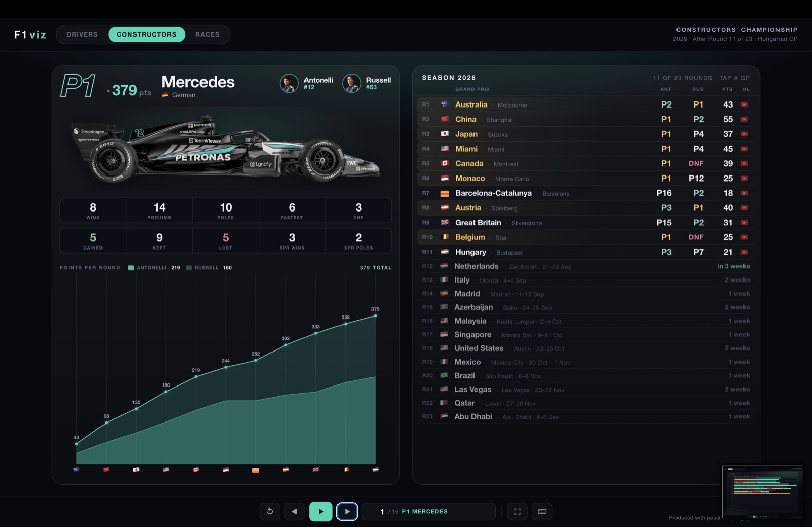The width and height of the screenshot is (812, 527).
Task: Start playback with the green play button
Action: coord(321,511)
